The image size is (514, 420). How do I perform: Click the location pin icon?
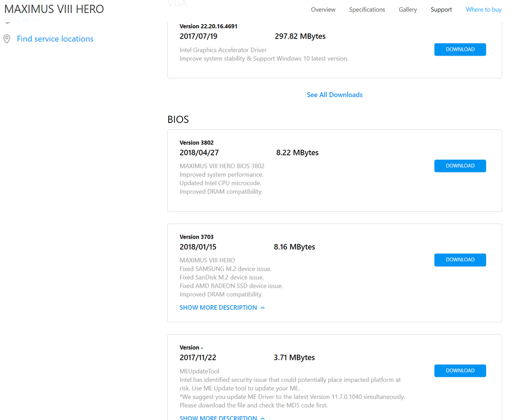[x=7, y=39]
